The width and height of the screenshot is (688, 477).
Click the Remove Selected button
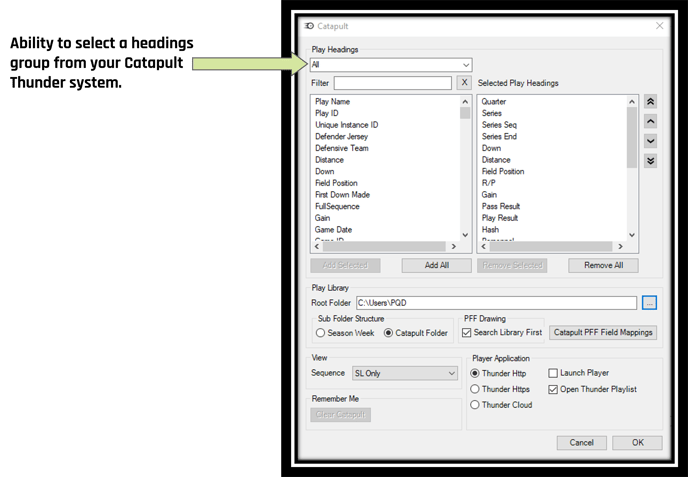(x=512, y=265)
